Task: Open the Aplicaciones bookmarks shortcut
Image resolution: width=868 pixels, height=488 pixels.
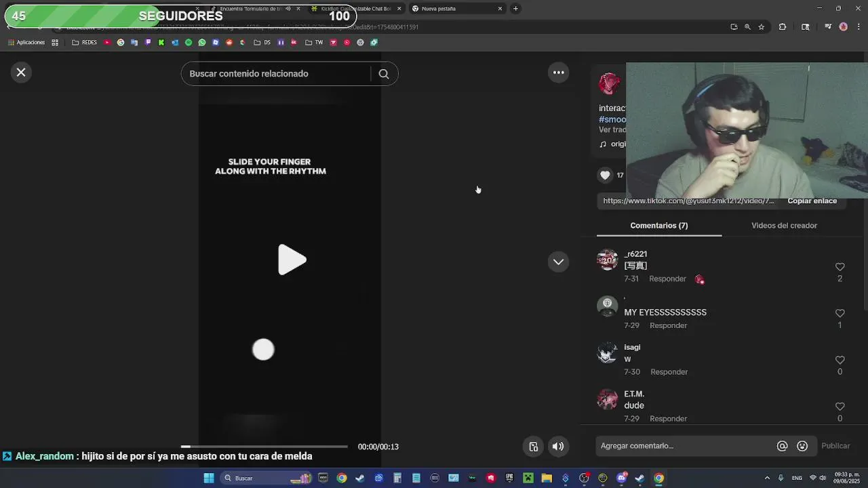Action: [26, 43]
